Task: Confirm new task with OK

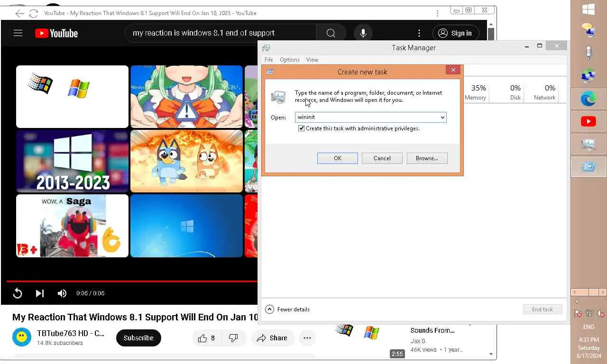Action: pos(338,158)
